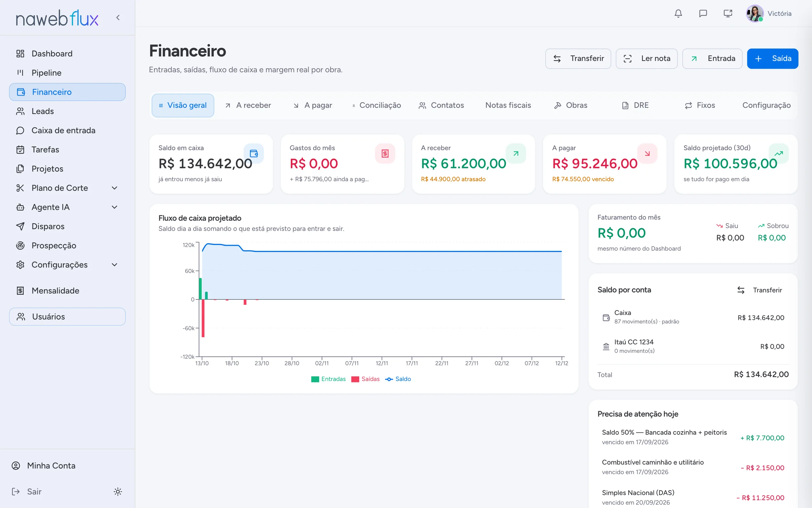Switch to the Contatos tab
The height and width of the screenshot is (508, 812).
pyautogui.click(x=441, y=105)
